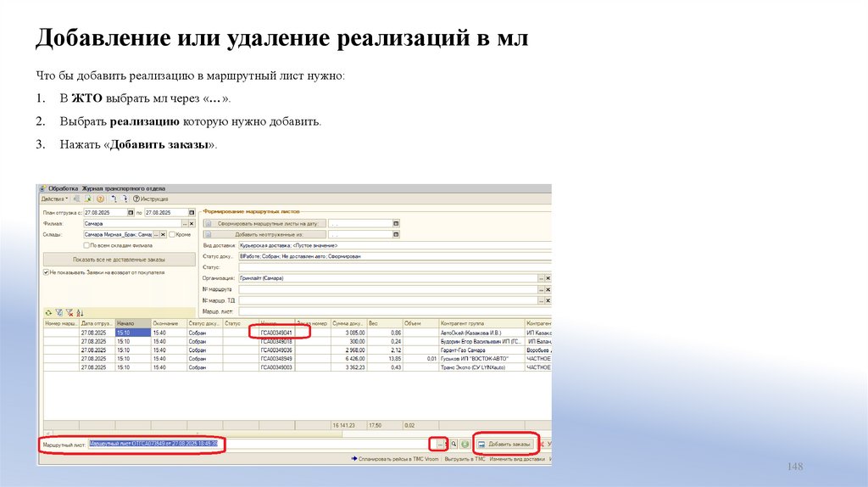
Task: Click the Окончание column header
Action: tap(169, 323)
